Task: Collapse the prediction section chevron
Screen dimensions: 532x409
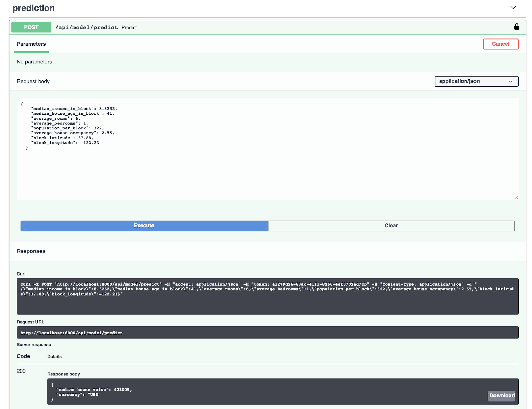Action: (513, 7)
